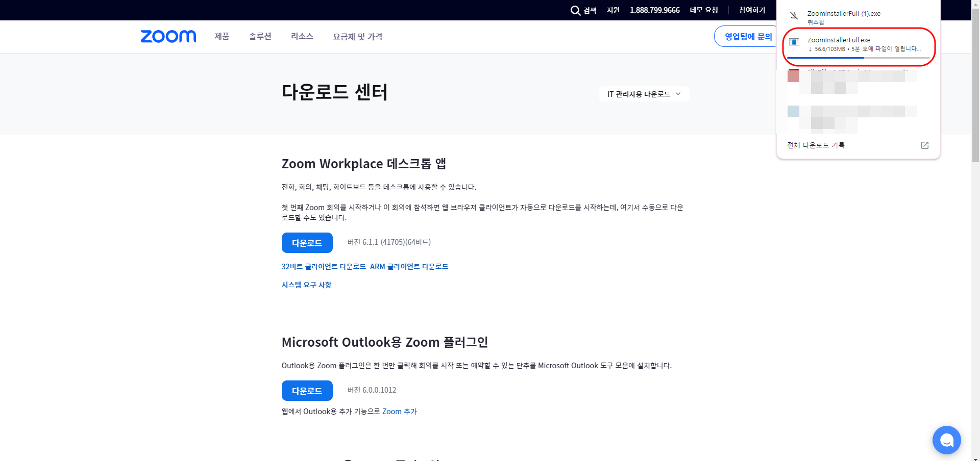The height and width of the screenshot is (461, 980).
Task: Click version text 버전 6.0.0.1012
Action: pos(372,390)
